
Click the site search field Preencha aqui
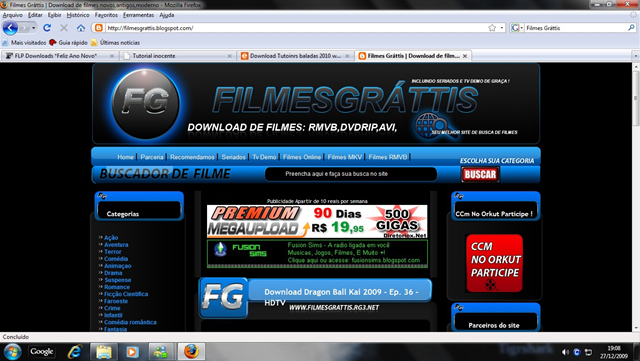coord(351,174)
